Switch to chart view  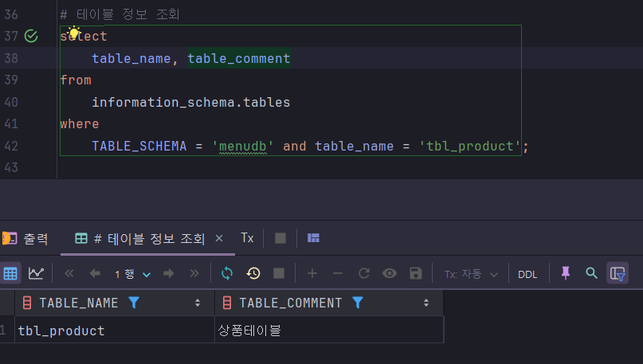pyautogui.click(x=36, y=273)
